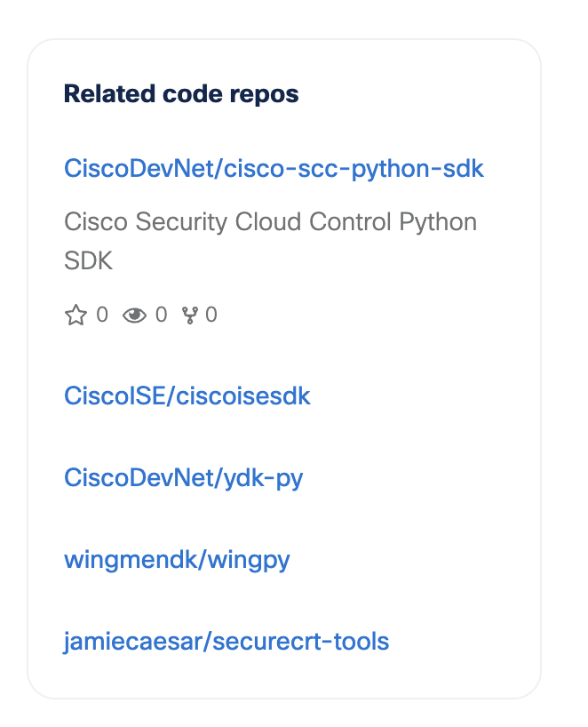588x727 pixels.
Task: Open the CiscoDevNet/ydk-py repository link
Action: (183, 477)
